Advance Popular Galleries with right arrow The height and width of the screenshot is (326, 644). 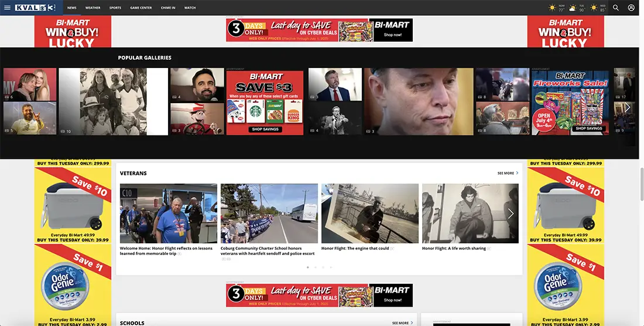point(627,108)
